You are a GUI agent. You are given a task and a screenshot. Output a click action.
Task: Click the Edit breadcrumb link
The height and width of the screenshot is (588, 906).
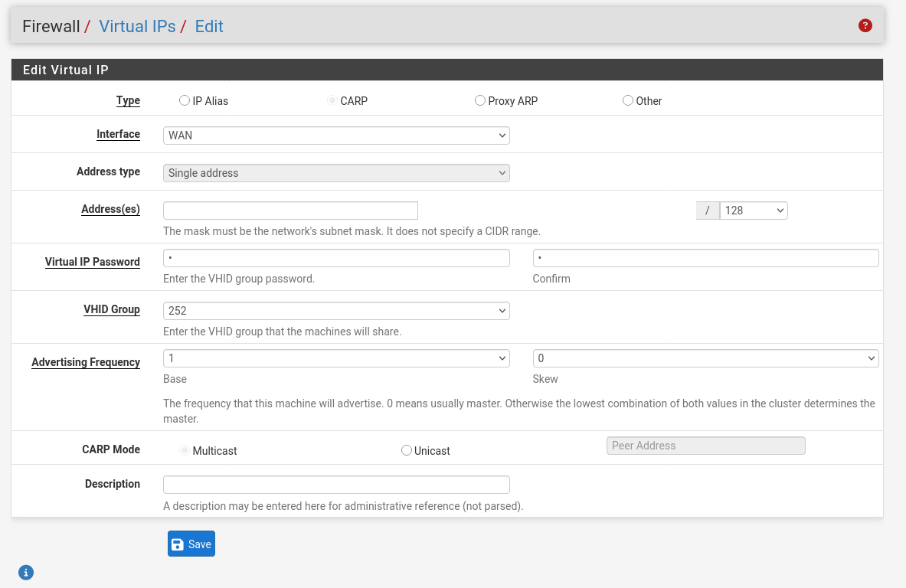tap(209, 26)
